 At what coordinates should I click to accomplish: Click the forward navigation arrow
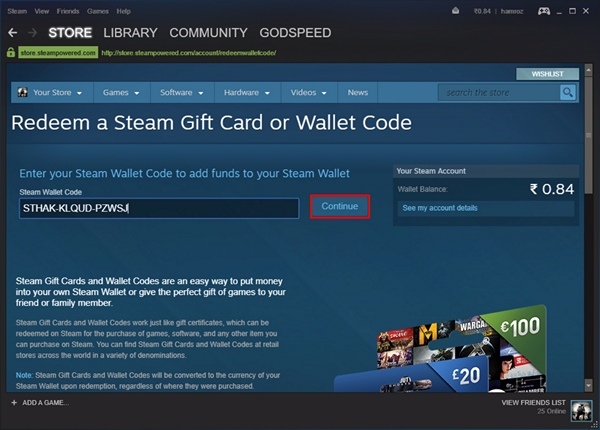point(33,33)
